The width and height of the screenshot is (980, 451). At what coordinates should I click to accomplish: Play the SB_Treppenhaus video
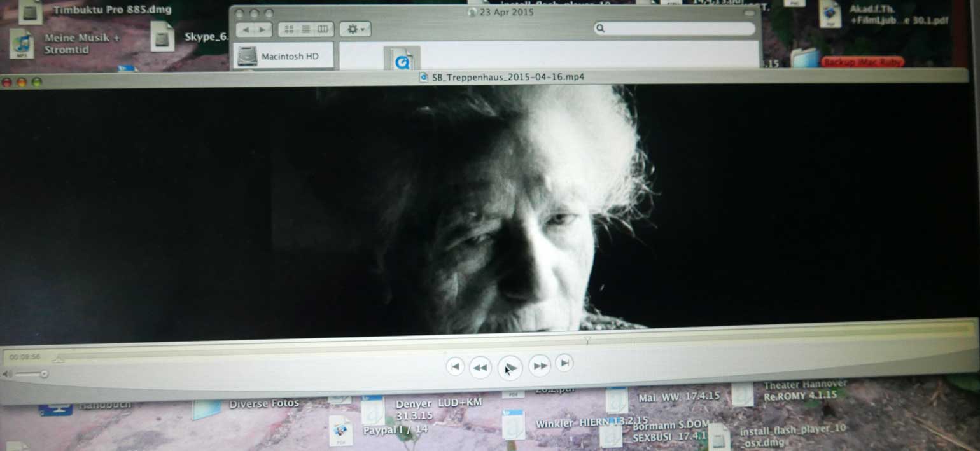tap(510, 367)
